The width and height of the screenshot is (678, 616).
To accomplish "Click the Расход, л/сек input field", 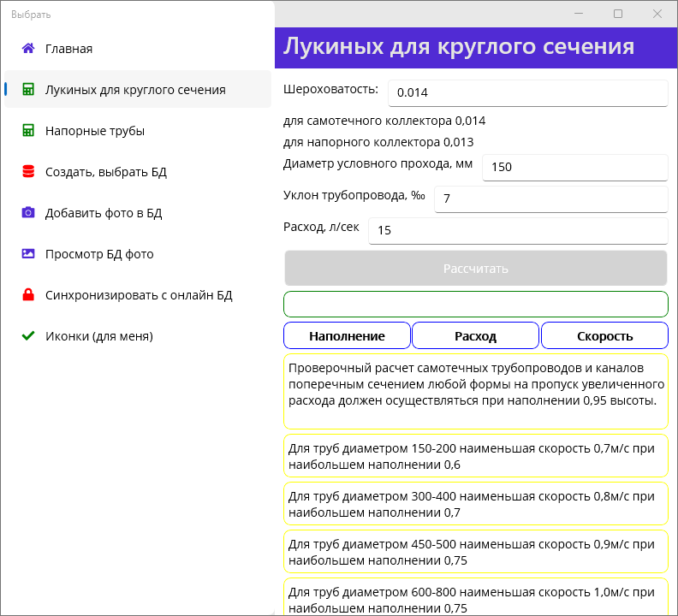I will [517, 230].
